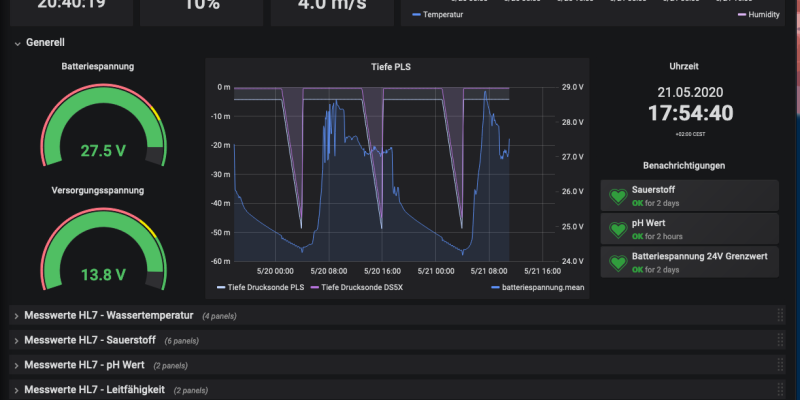The width and height of the screenshot is (800, 400).
Task: Click drag handle of Sauerstoff row
Action: 780,340
